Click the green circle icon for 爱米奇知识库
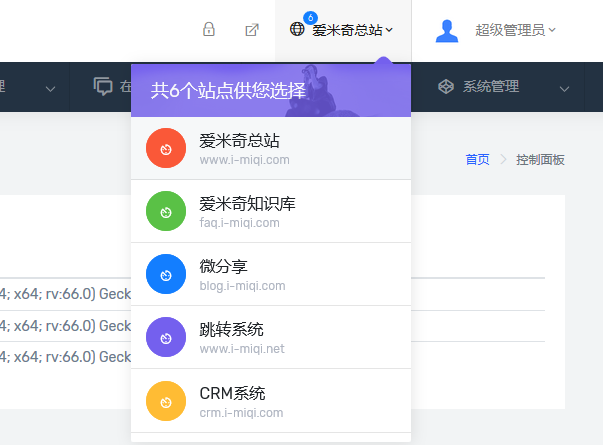Image resolution: width=603 pixels, height=445 pixels. (166, 211)
